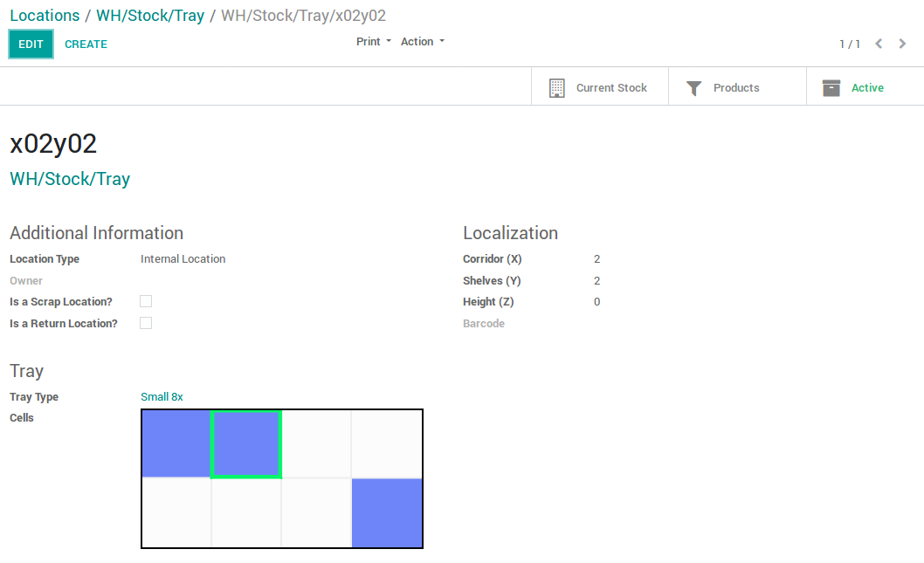Select the green-highlighted tray cell
924x563 pixels.
(246, 444)
